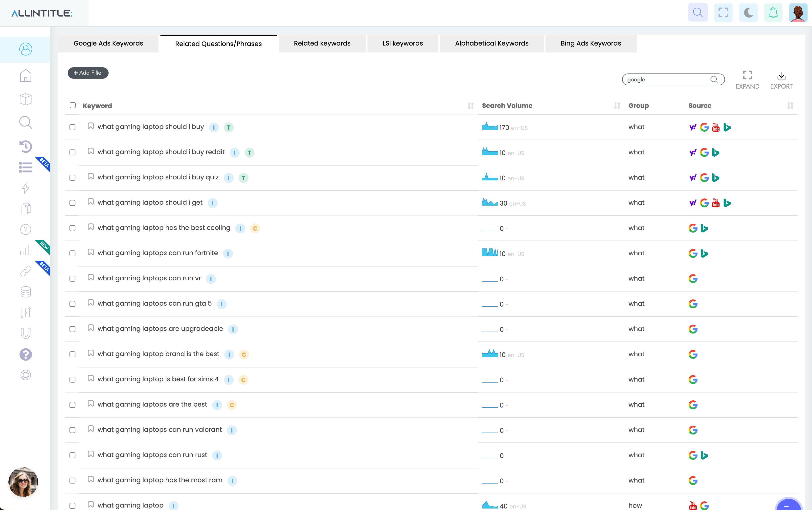Check 'what gaming laptop should i buy' row
The width and height of the screenshot is (812, 510).
(72, 127)
